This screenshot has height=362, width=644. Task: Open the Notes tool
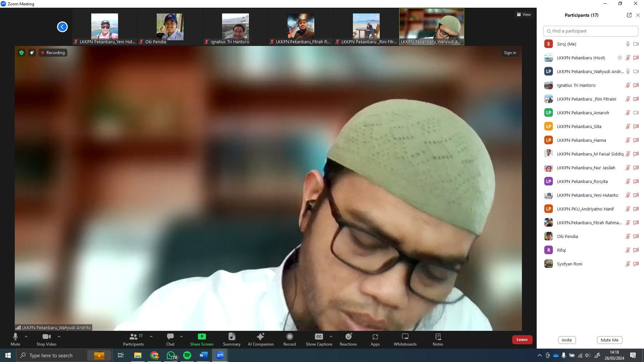point(438,340)
